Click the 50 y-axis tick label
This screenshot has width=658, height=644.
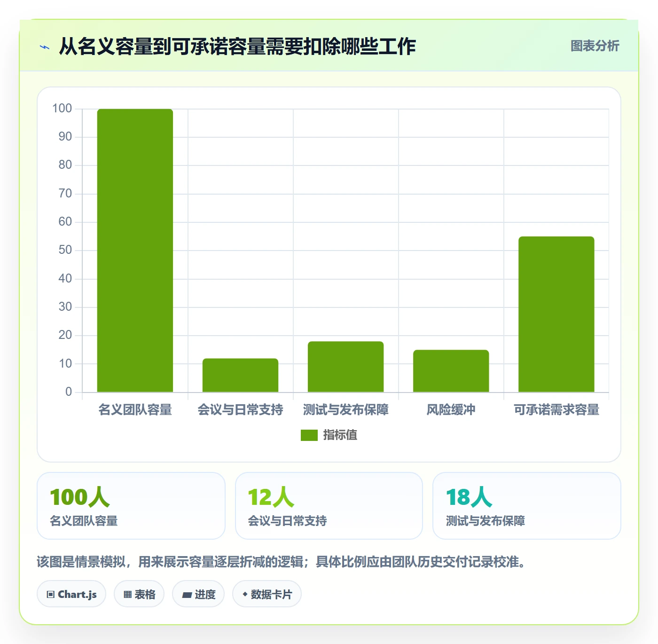click(x=65, y=250)
